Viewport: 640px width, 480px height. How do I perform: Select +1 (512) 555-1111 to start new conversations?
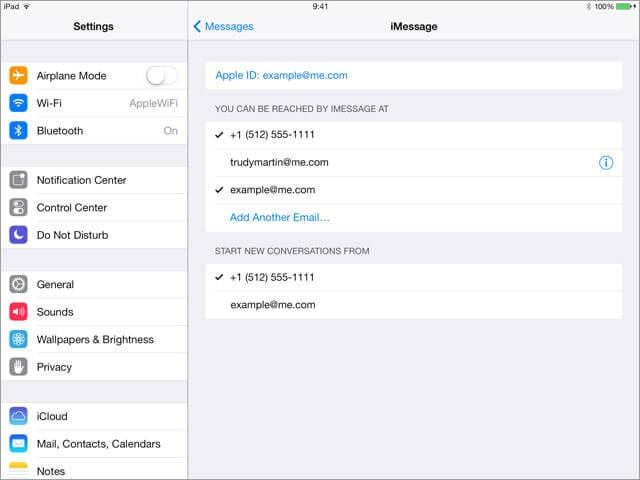point(413,278)
